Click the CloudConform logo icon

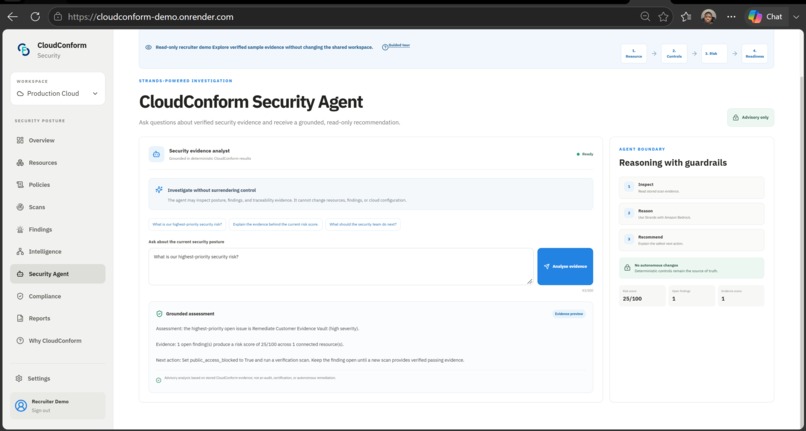tap(24, 49)
